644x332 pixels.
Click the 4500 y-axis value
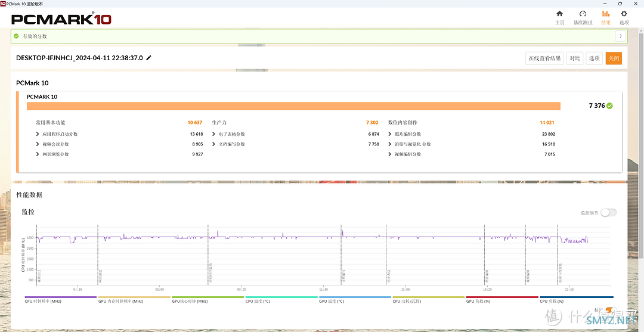click(x=31, y=237)
